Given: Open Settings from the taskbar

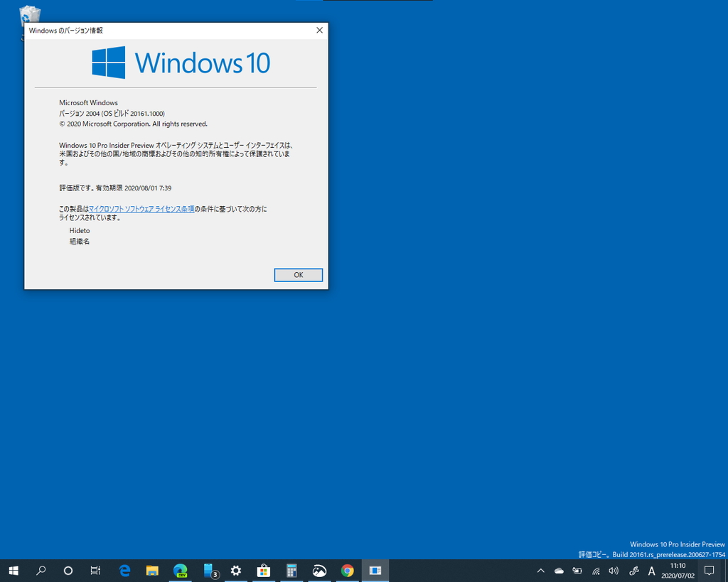Looking at the screenshot, I should (235, 571).
